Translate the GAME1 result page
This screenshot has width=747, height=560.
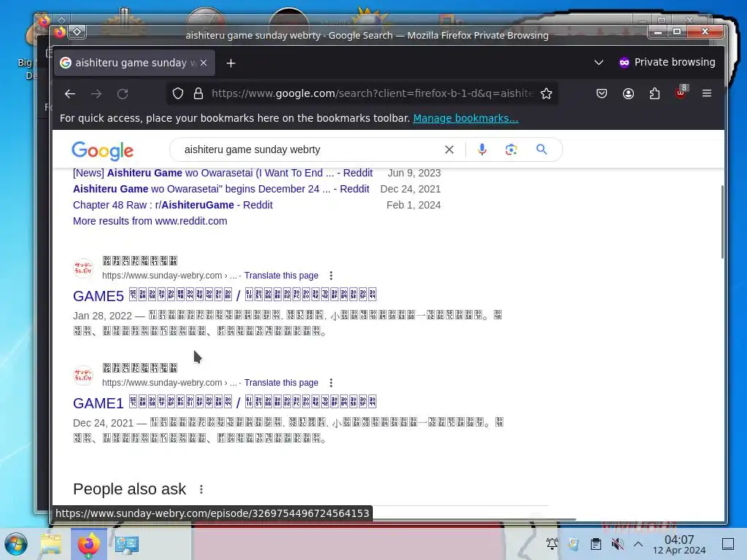281,382
